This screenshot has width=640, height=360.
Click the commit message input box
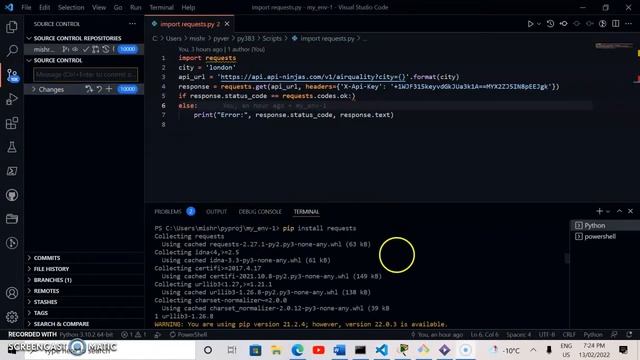[85, 75]
